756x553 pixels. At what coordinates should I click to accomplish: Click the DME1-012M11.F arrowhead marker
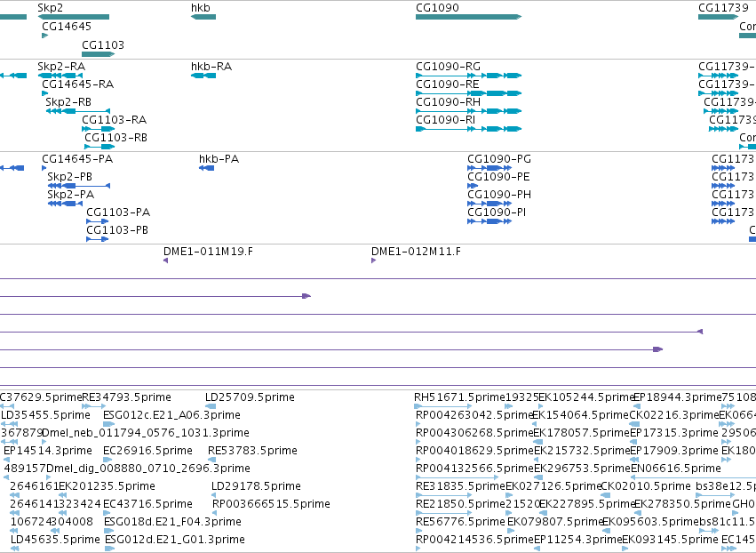click(x=374, y=260)
